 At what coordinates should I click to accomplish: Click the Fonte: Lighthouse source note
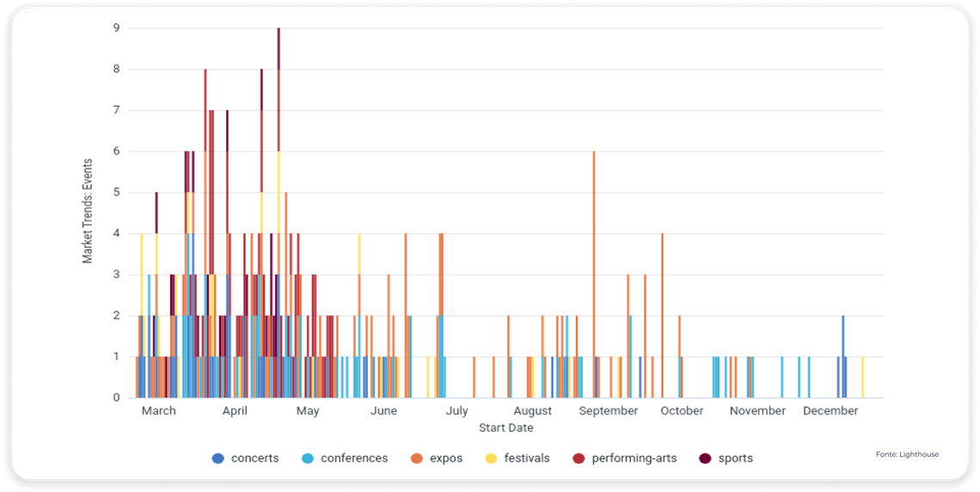pos(908,454)
